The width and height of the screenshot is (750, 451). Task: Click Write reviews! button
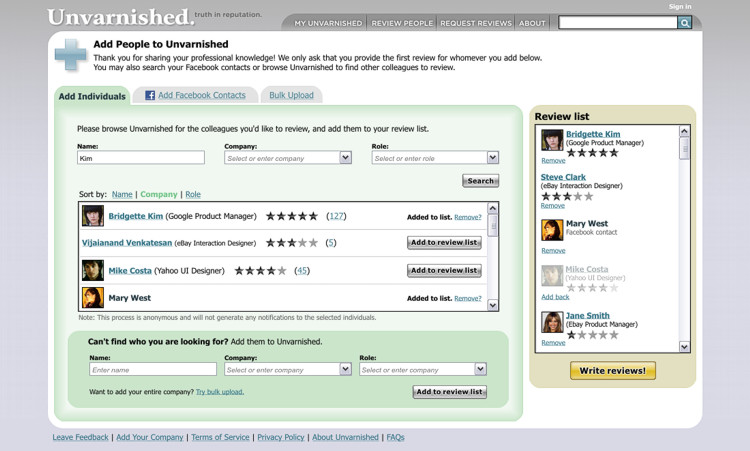613,371
